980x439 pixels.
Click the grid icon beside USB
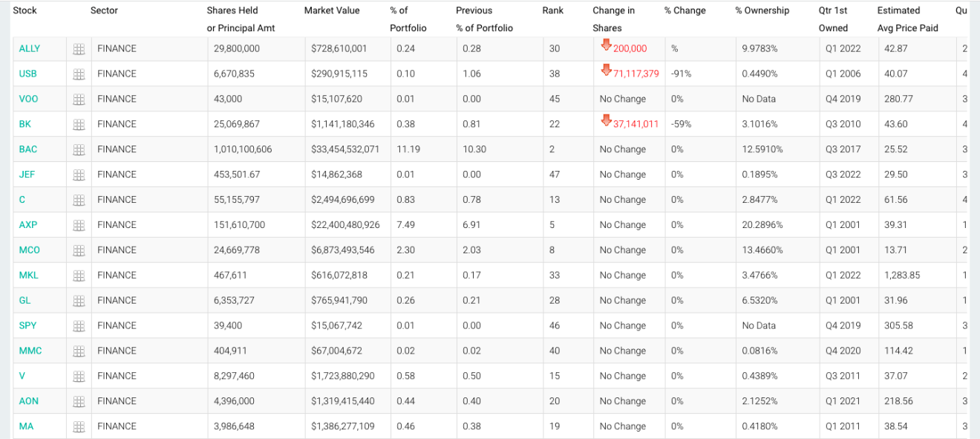(79, 74)
